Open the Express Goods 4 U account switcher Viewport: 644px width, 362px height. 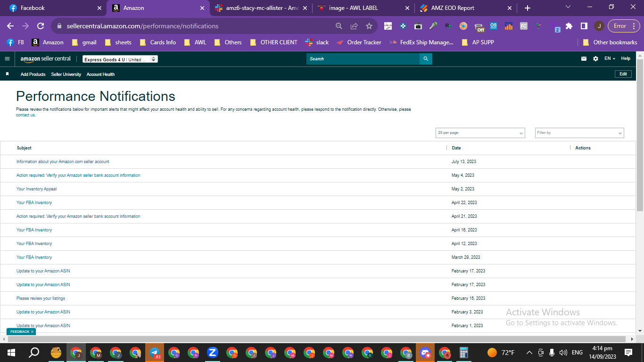(x=120, y=59)
